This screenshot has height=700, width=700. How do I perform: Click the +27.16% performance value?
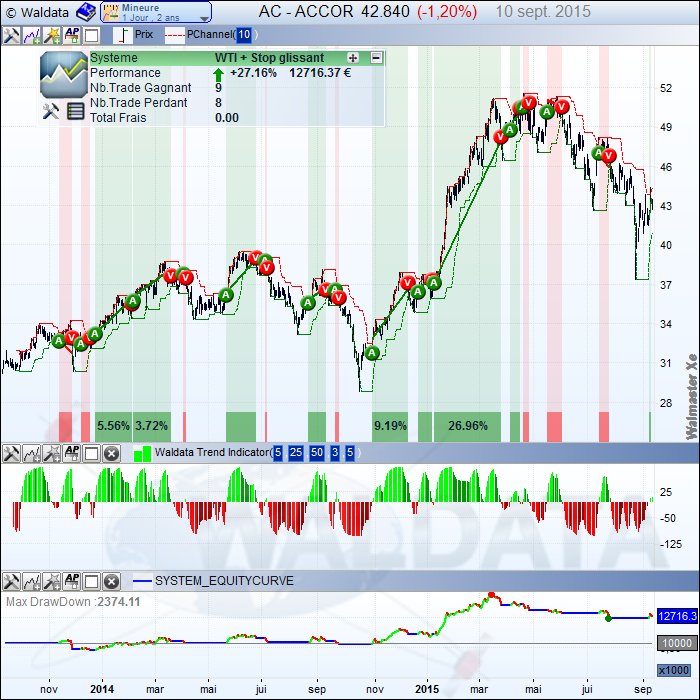[x=253, y=73]
